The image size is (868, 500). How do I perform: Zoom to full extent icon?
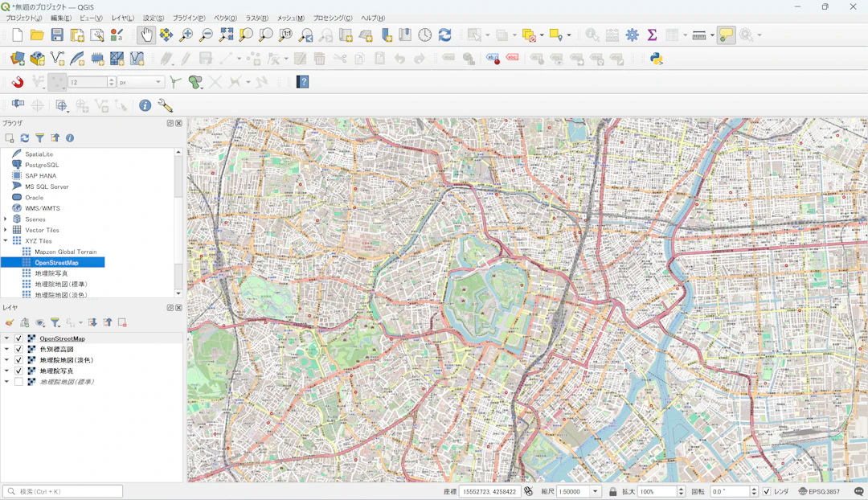coord(226,35)
